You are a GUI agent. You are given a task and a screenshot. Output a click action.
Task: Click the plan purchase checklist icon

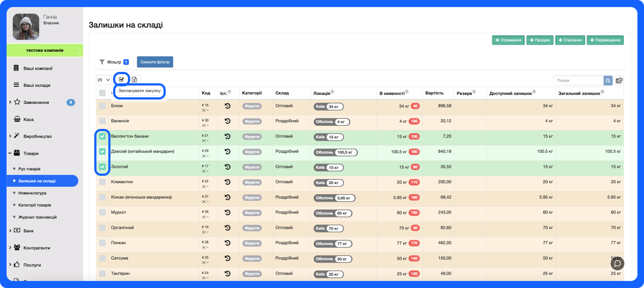pos(121,79)
